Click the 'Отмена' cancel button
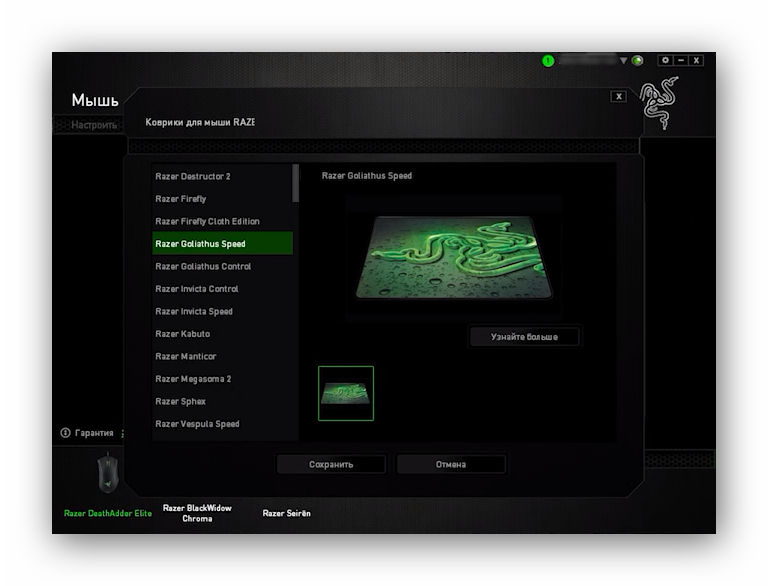Screen dimensions: 768x586 451,464
